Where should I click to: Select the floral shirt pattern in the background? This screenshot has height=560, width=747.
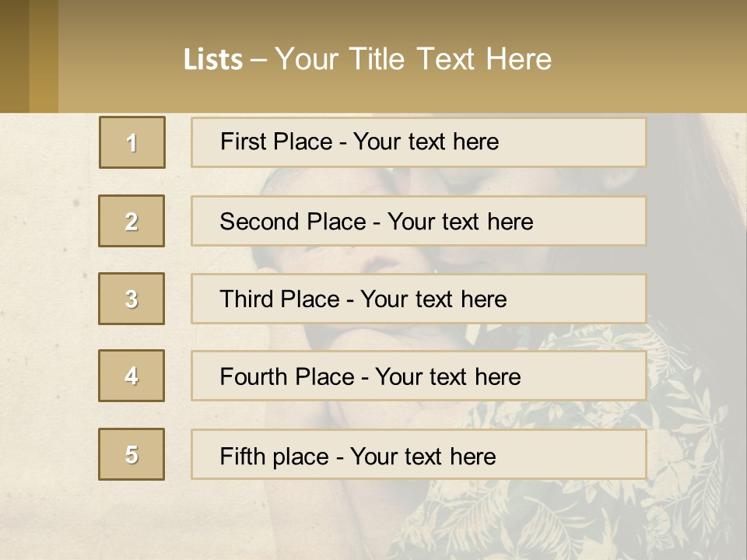click(x=685, y=436)
